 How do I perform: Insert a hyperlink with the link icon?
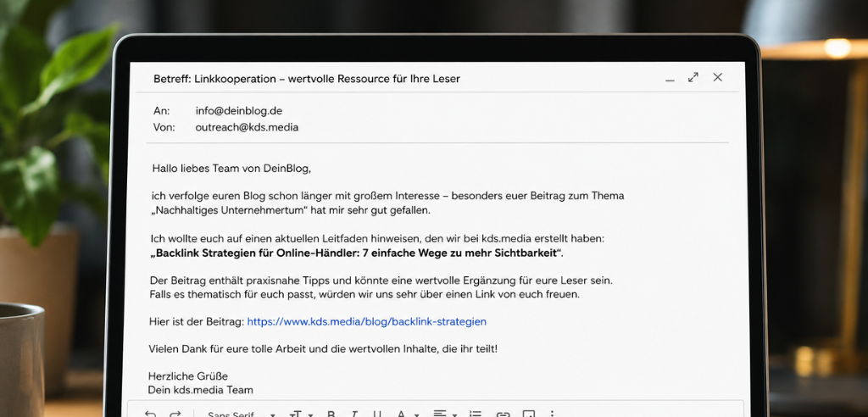(x=503, y=414)
